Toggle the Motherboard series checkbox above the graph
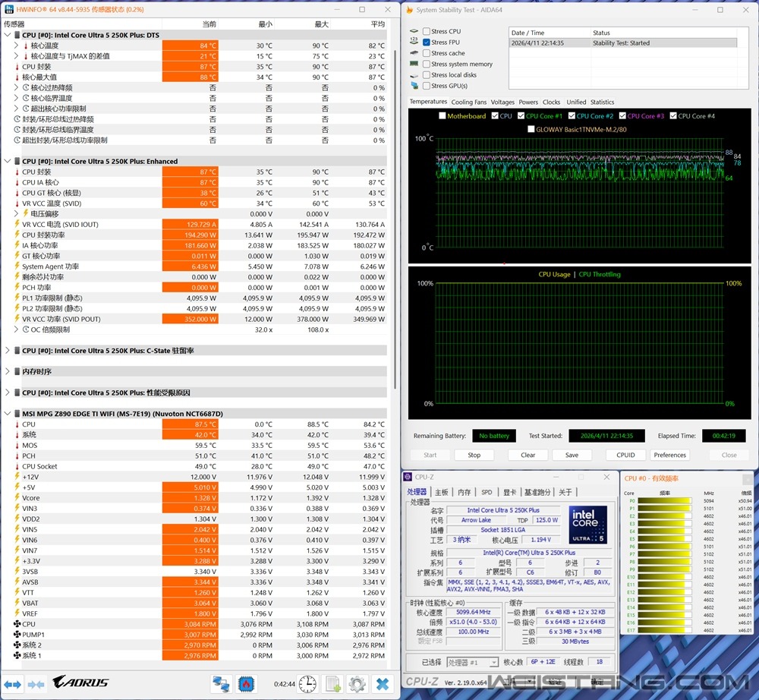The height and width of the screenshot is (700, 759). (442, 115)
